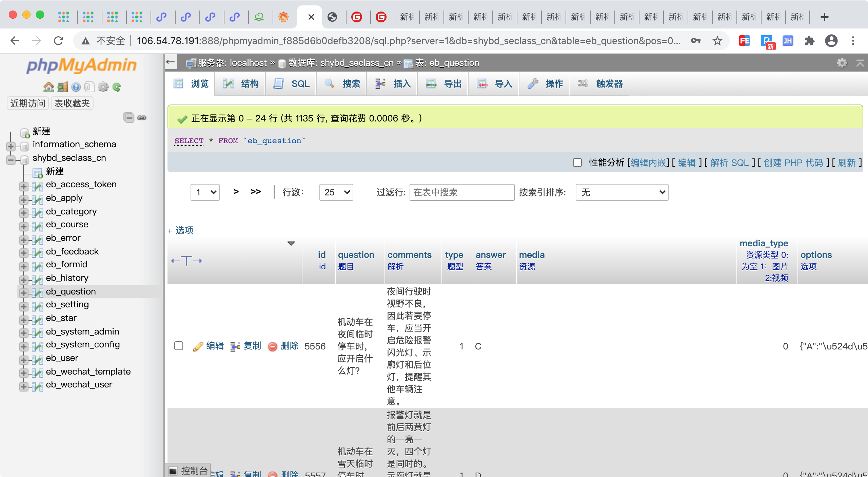This screenshot has height=477, width=868.
Task: Open the 按索引排序 sort dropdown
Action: 622,192
